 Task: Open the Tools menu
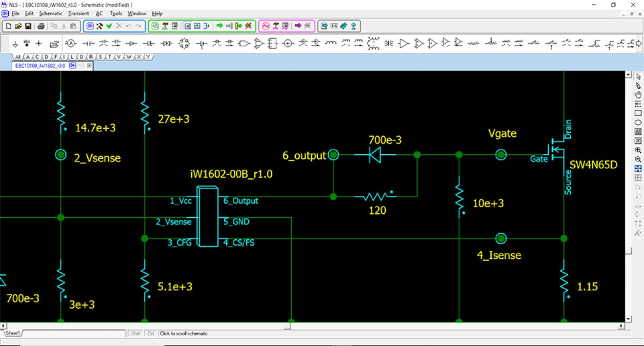[x=116, y=13]
